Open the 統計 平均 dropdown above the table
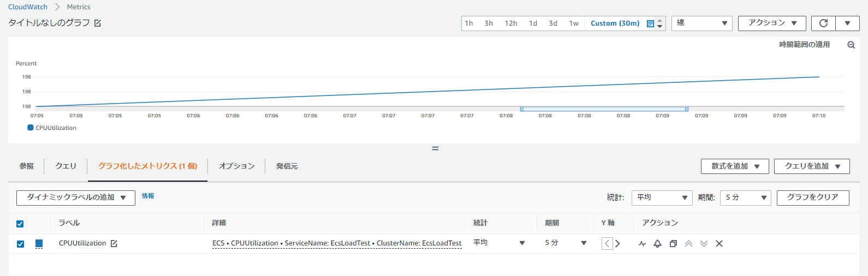Viewport: 868px width, 276px height. click(662, 197)
